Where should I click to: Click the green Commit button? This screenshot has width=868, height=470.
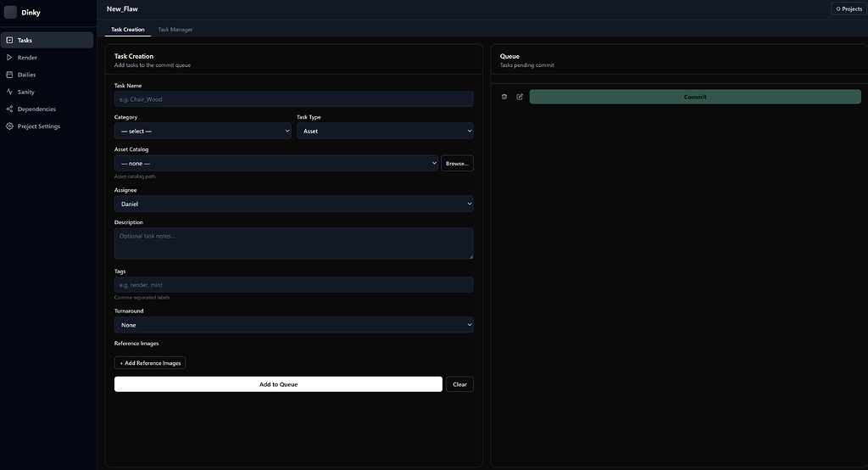point(695,97)
